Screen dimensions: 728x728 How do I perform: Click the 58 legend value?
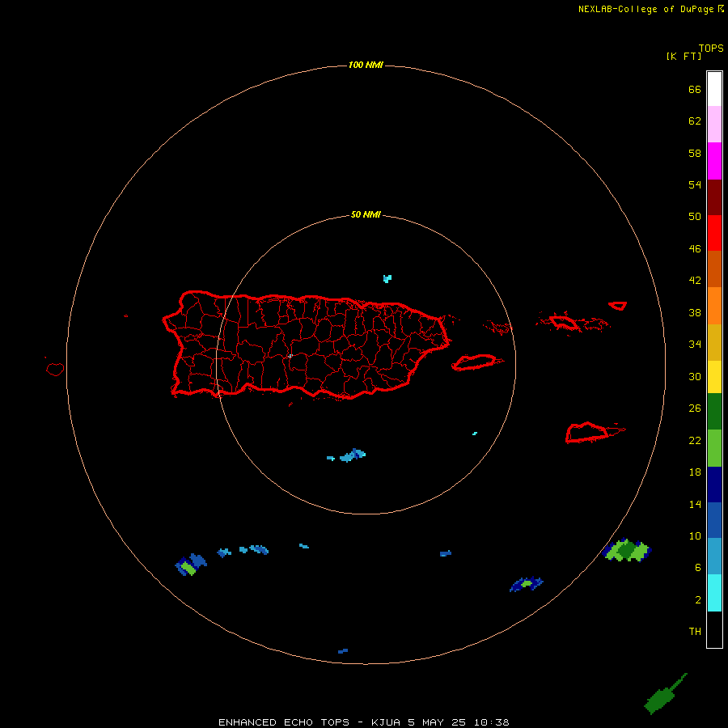(x=695, y=153)
